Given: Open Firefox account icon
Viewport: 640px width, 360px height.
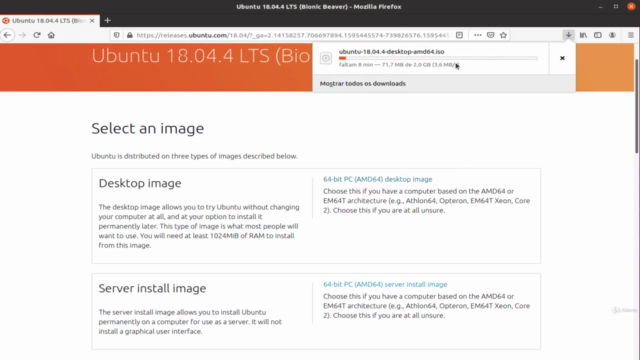Looking at the screenshot, I should click(x=612, y=35).
